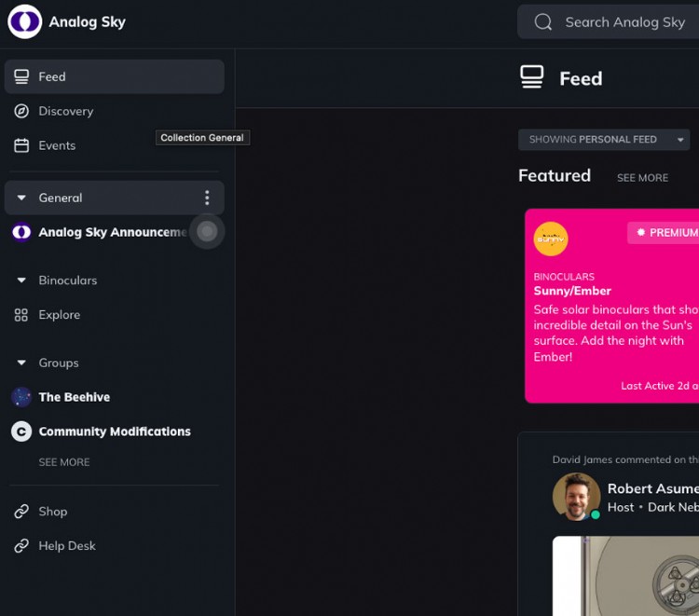Collapse the Binoculars section arrow
699x616 pixels.
[x=21, y=281]
